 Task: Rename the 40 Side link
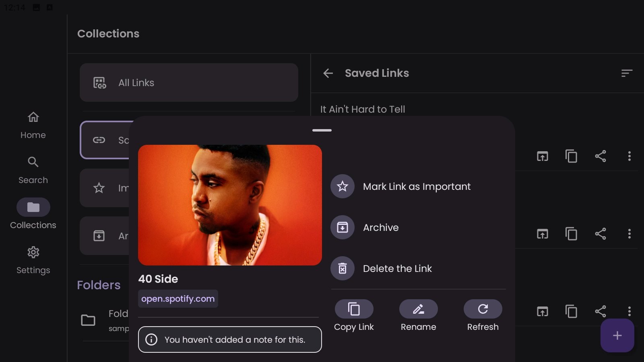coord(418,309)
